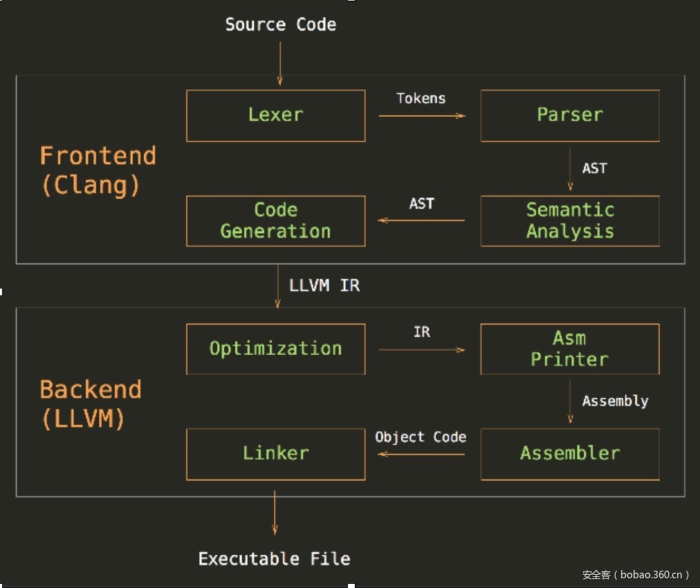700x588 pixels.
Task: Click the Assembler box
Action: click(x=569, y=454)
